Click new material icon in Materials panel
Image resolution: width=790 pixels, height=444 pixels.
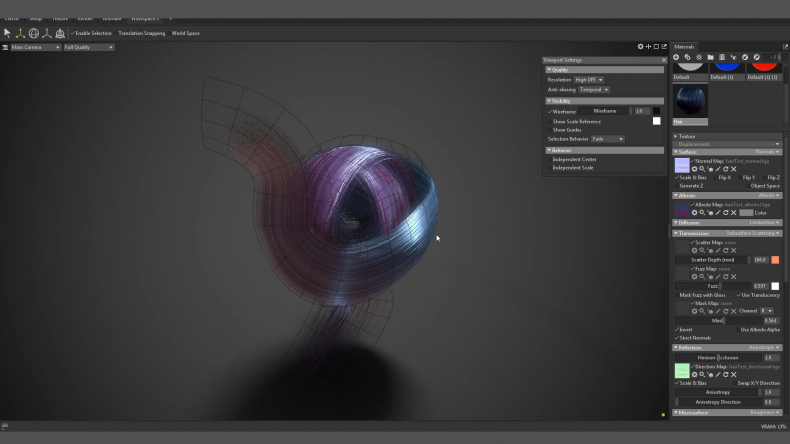click(676, 57)
